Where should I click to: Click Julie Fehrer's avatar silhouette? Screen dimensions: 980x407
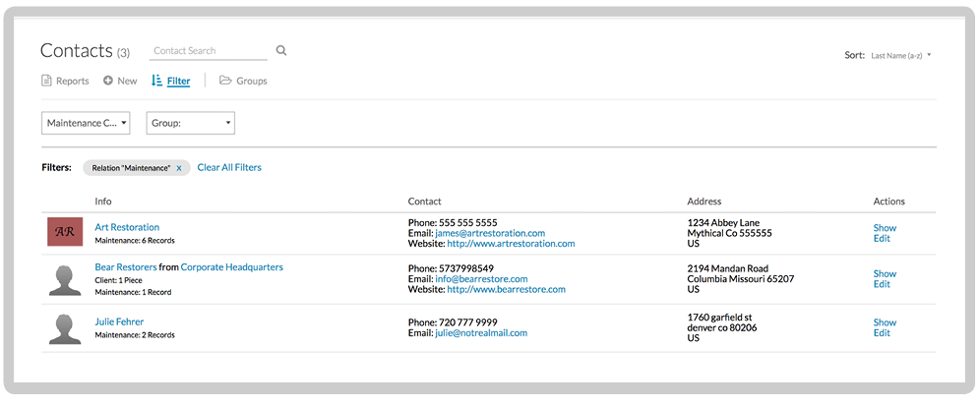pyautogui.click(x=65, y=327)
